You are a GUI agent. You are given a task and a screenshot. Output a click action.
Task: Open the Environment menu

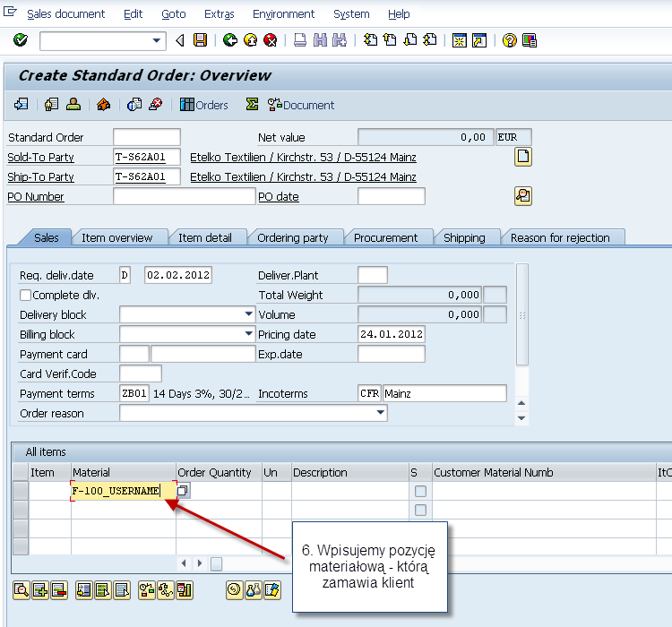[x=283, y=14]
